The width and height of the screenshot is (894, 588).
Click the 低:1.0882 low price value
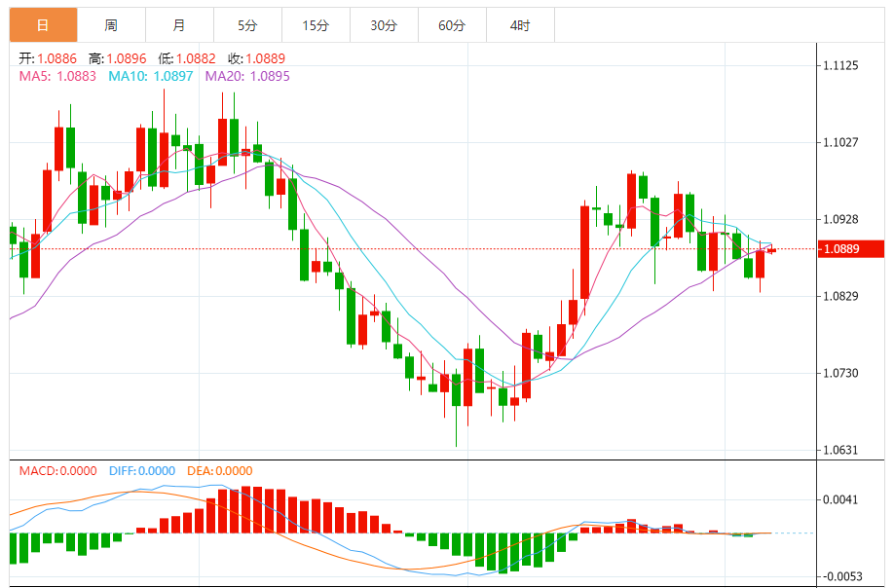[187, 58]
